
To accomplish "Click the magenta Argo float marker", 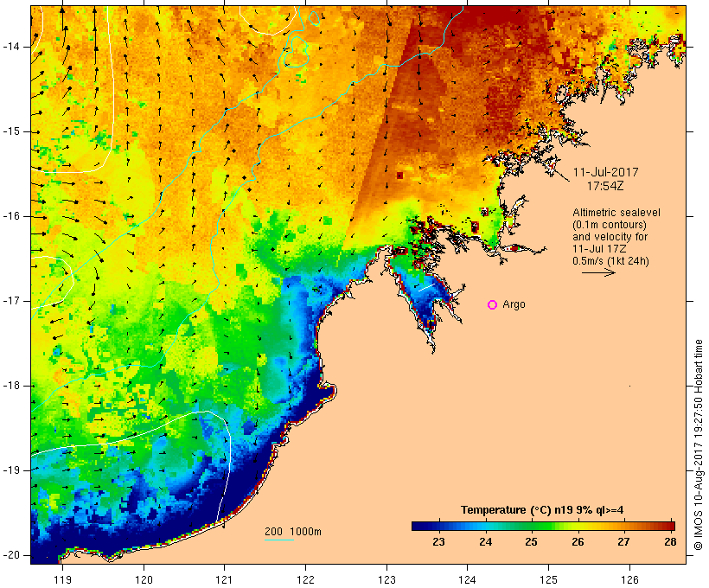I will 493,305.
